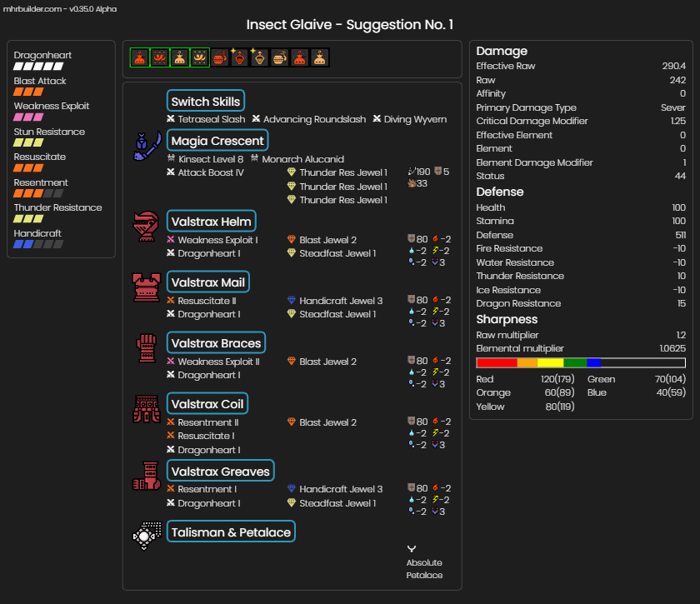Enable the sparkling red Demondrug buff
This screenshot has height=604, width=700.
pos(239,57)
